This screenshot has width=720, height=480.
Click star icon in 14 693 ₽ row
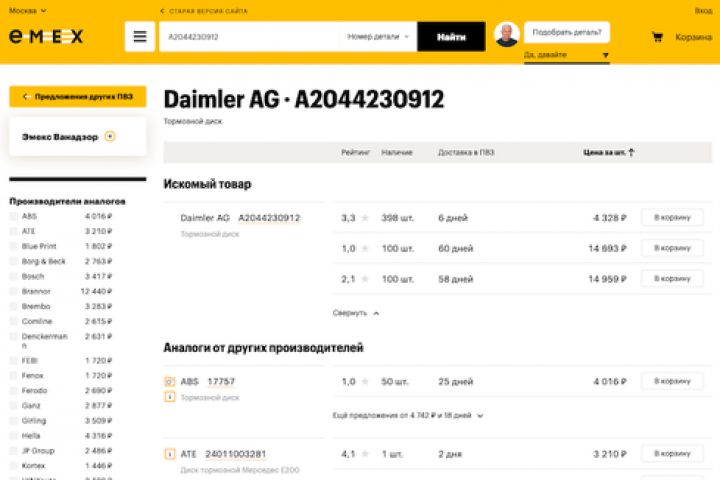pos(365,248)
